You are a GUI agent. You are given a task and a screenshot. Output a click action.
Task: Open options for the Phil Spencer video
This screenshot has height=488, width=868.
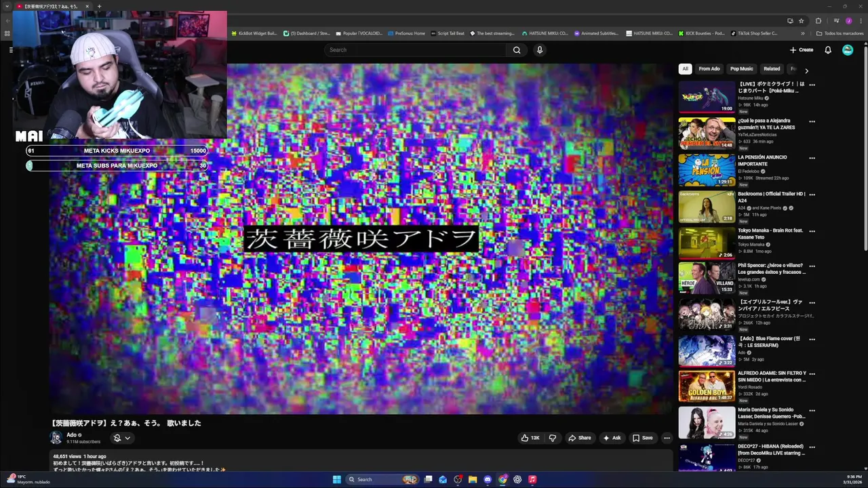point(812,266)
